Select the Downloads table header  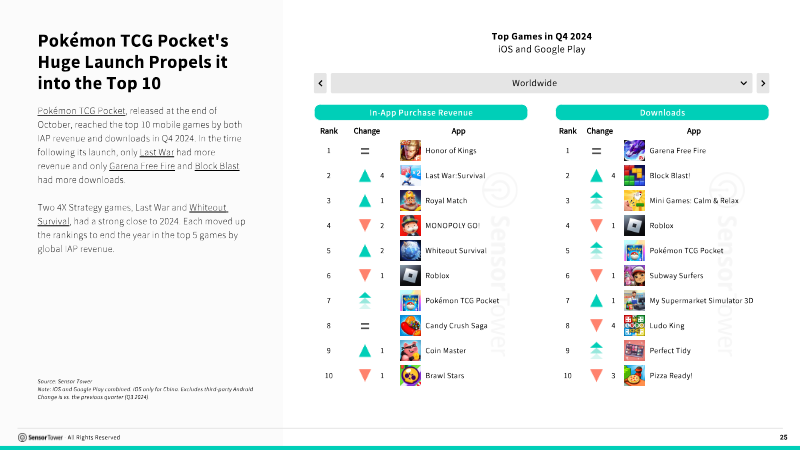point(662,112)
